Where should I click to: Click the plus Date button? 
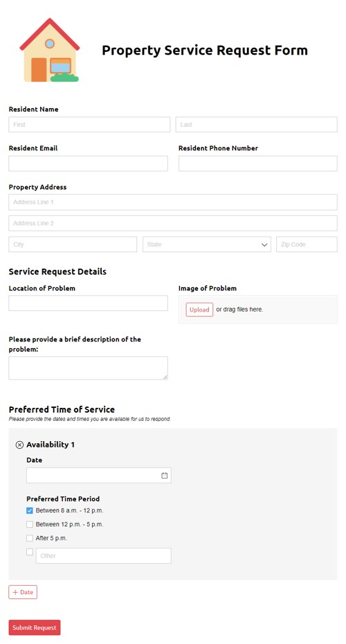coord(23,592)
